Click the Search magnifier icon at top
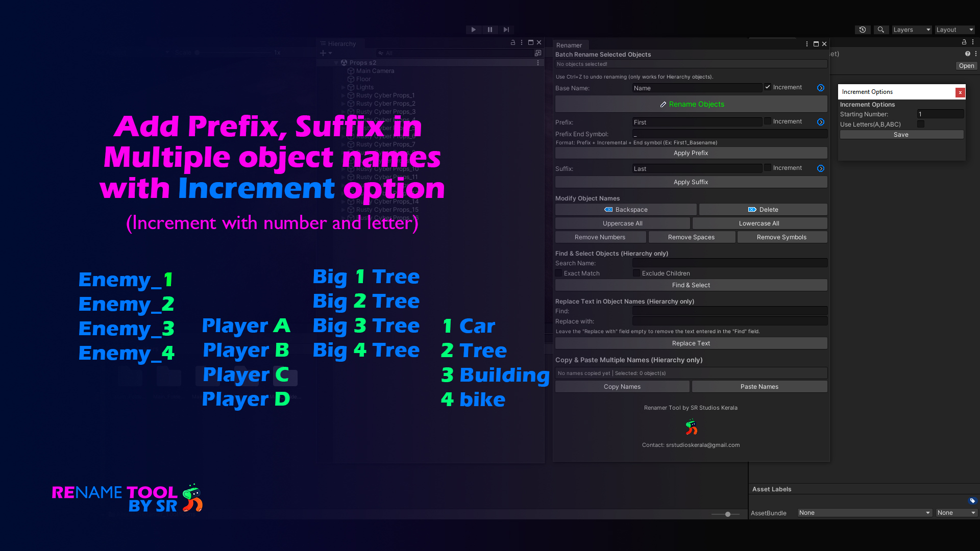Screen dimensions: 980x551 pos(881,30)
